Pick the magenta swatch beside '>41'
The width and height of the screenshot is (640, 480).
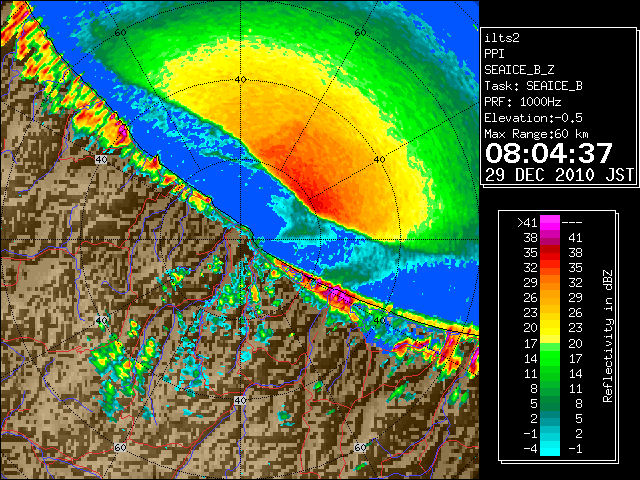tap(550, 223)
